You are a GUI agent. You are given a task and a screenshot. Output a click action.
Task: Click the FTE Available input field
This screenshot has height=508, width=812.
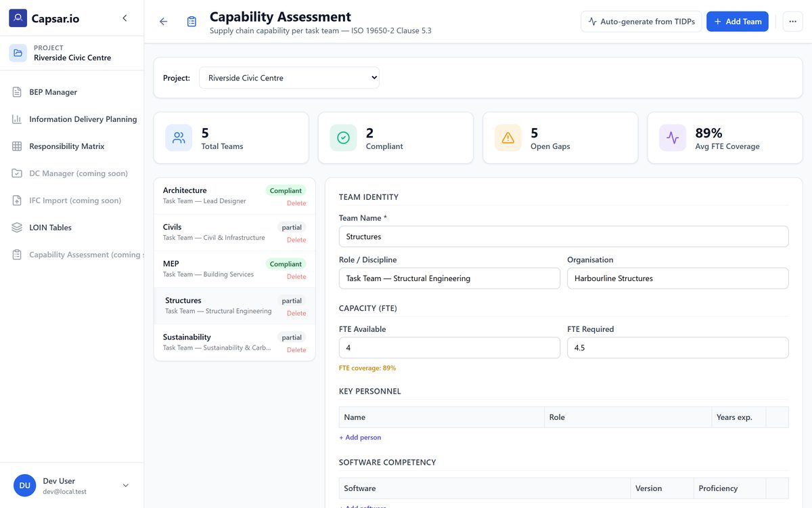tap(449, 347)
